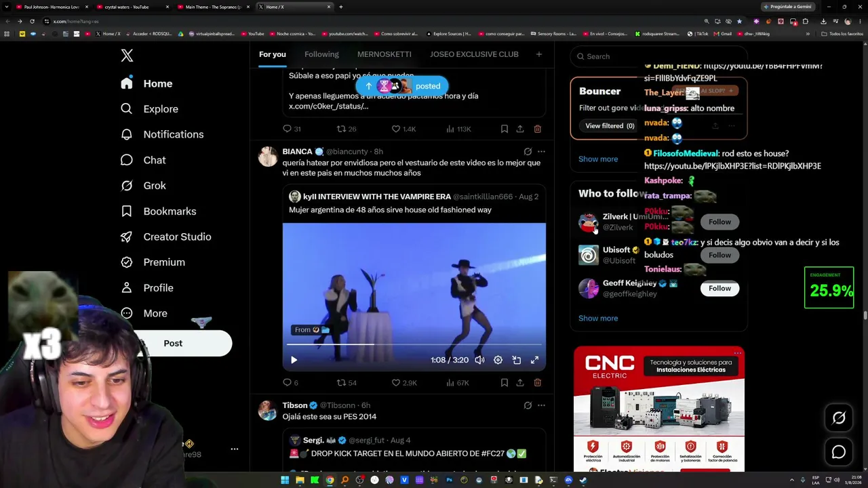Reply to BIANCA's post with 6 replies
Image resolution: width=868 pixels, height=488 pixels.
(290, 383)
